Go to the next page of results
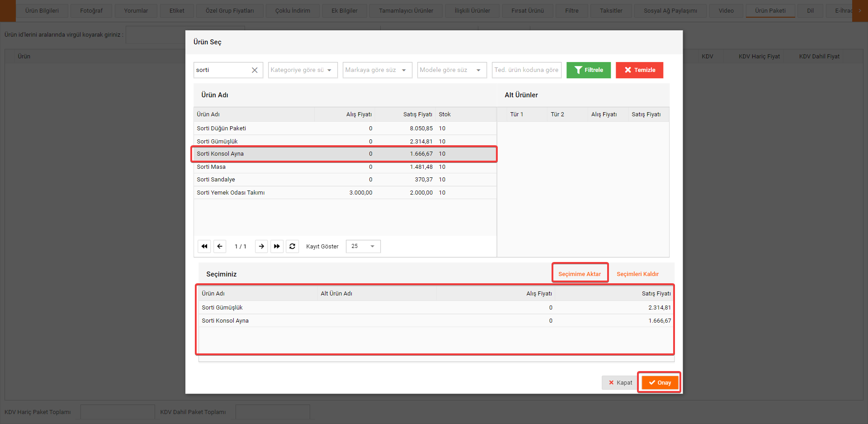Screen dimensions: 868x424 [x=261, y=246]
